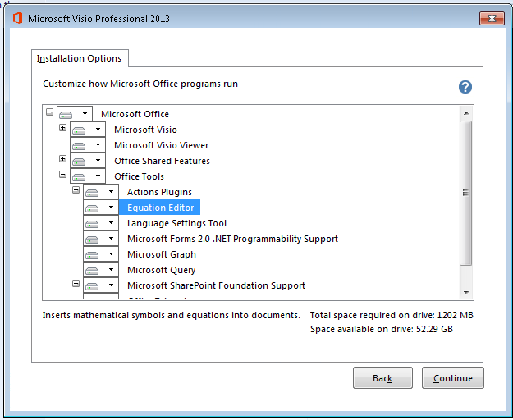
Task: Open install dropdown for Language Settings Tool
Action: (101, 223)
